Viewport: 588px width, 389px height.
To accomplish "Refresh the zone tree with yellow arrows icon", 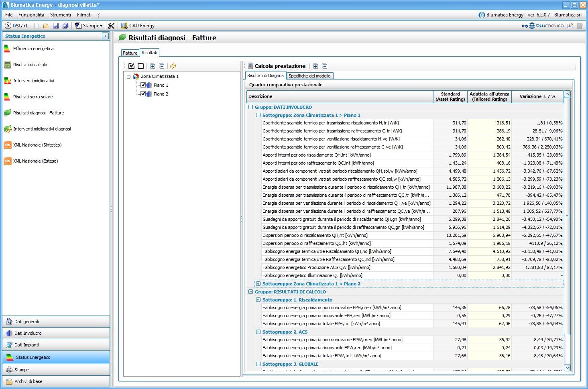I will point(173,66).
